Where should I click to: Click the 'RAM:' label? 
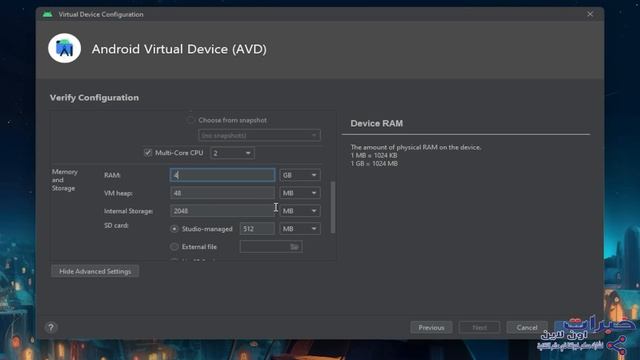pos(112,175)
